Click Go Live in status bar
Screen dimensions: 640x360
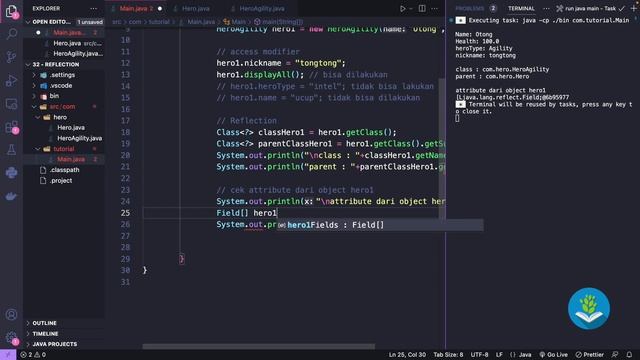point(553,355)
